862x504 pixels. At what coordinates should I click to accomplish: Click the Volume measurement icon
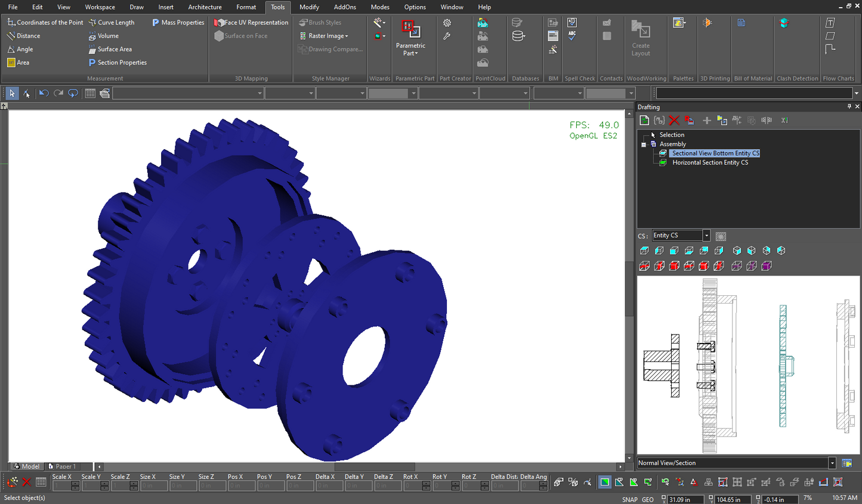[104, 36]
